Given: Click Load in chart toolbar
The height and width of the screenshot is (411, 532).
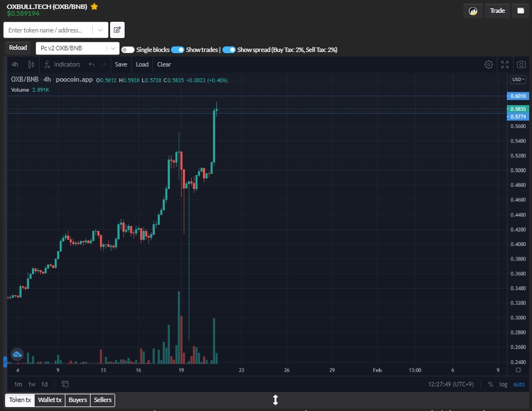Looking at the screenshot, I should tap(142, 64).
